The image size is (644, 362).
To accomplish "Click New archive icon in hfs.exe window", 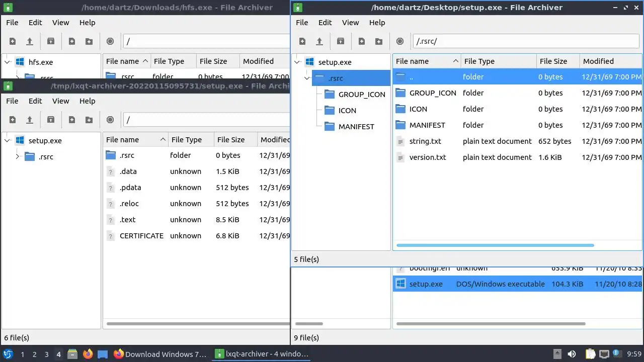I will pyautogui.click(x=13, y=41).
